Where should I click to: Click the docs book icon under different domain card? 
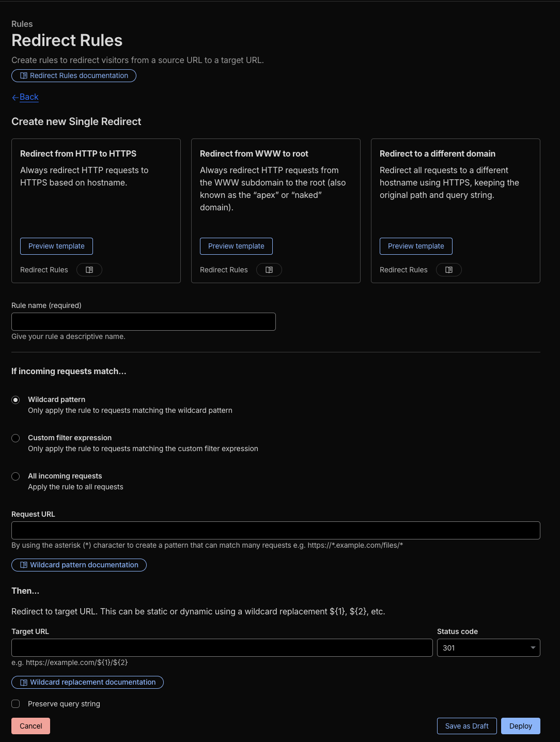449,270
